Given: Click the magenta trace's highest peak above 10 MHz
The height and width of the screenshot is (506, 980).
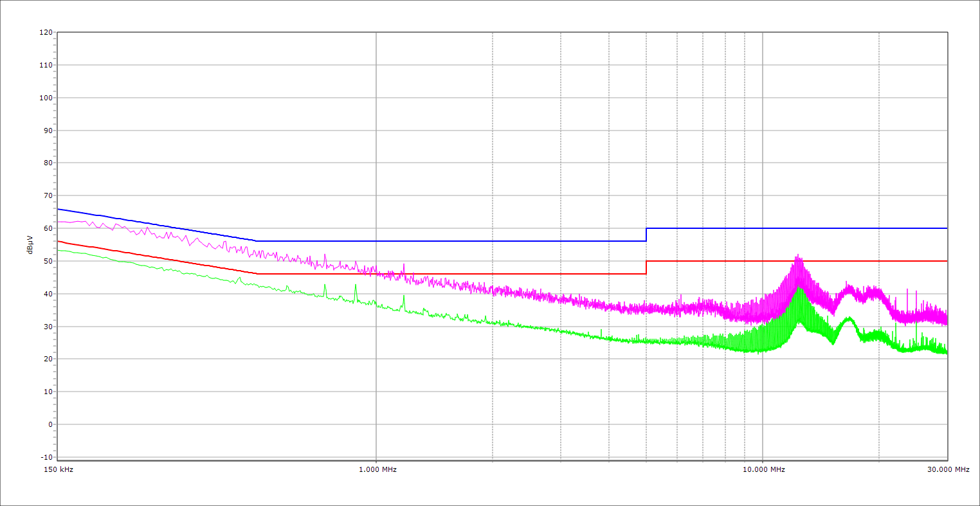Looking at the screenshot, I should [x=797, y=255].
